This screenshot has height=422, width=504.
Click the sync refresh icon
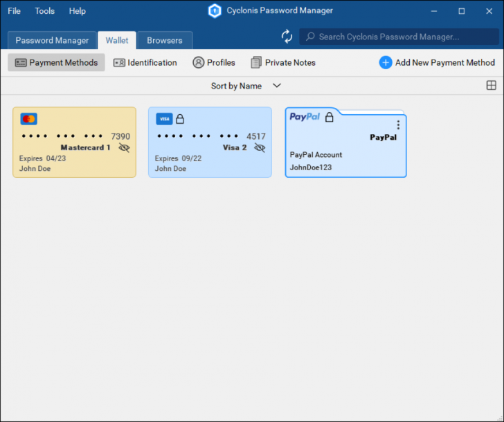287,36
